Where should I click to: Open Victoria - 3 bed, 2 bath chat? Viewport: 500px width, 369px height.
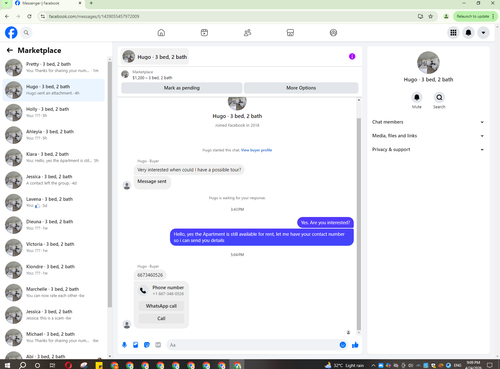click(x=54, y=247)
